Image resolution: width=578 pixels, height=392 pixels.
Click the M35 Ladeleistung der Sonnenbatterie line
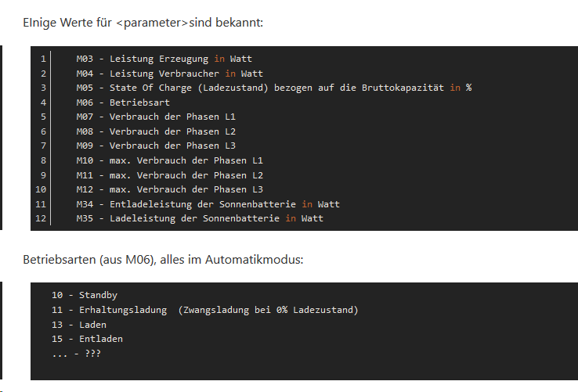(x=200, y=218)
